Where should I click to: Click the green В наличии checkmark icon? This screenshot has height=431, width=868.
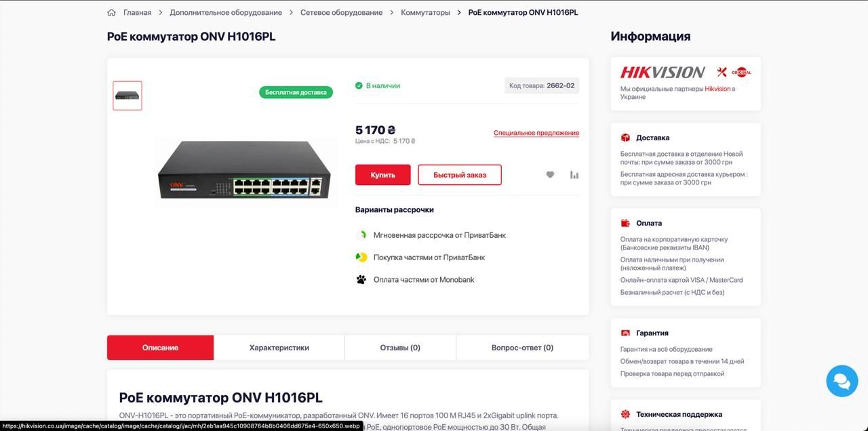[359, 85]
